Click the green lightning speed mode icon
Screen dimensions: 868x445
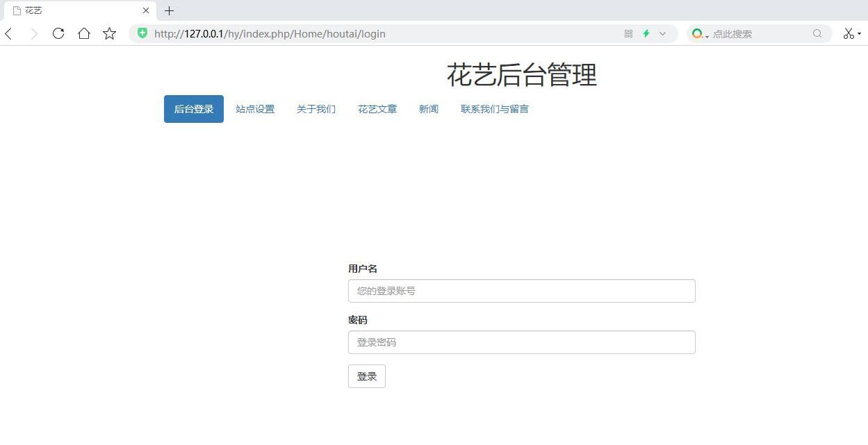point(646,33)
